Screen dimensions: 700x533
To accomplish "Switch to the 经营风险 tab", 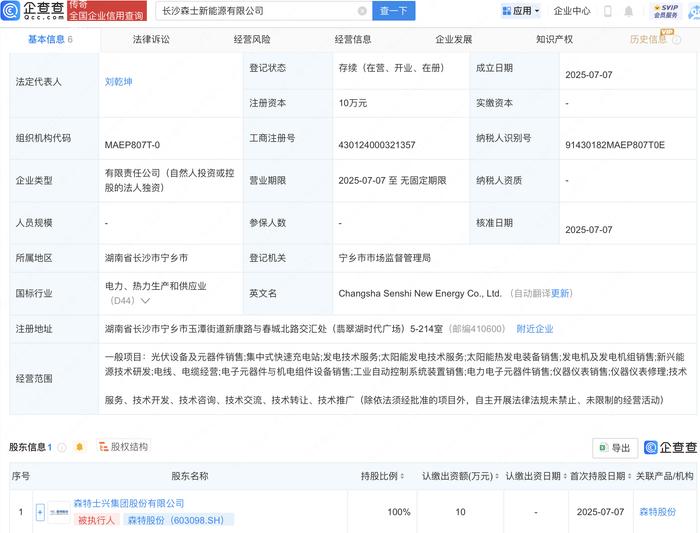I will [252, 39].
